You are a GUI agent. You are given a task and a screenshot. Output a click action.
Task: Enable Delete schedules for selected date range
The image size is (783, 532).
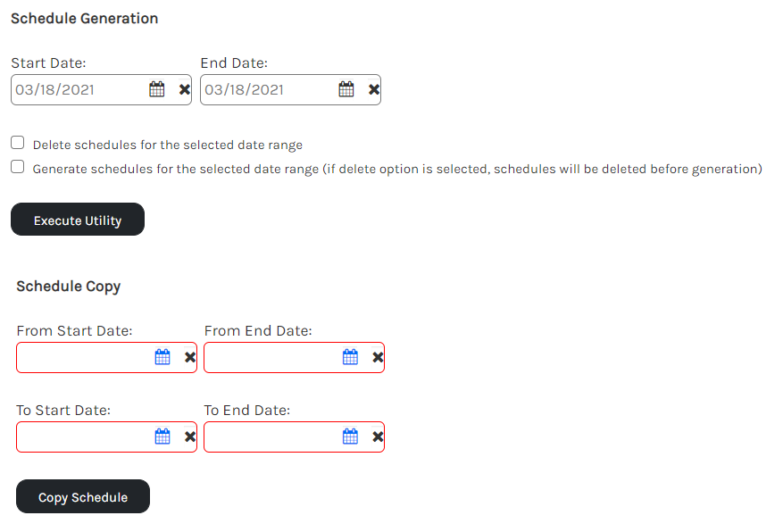coord(18,143)
